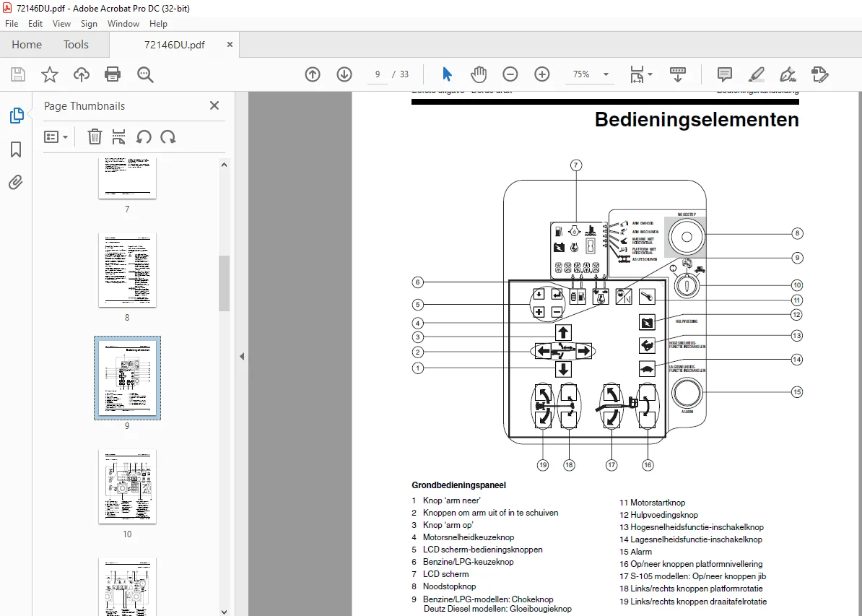The width and height of the screenshot is (862, 616).
Task: Open the File menu
Action: (12, 24)
